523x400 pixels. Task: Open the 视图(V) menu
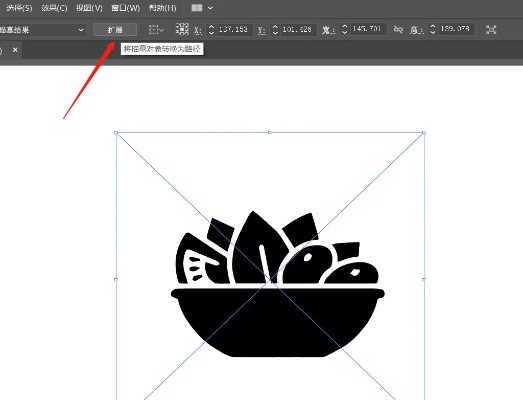(89, 8)
